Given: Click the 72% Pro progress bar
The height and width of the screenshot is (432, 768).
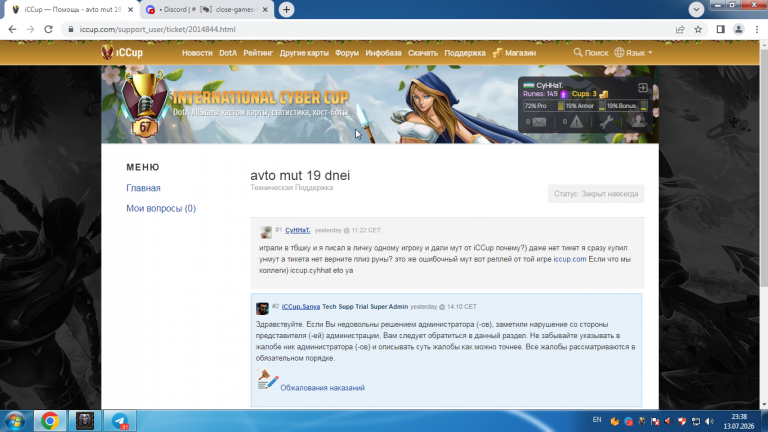Looking at the screenshot, I should click(x=544, y=106).
